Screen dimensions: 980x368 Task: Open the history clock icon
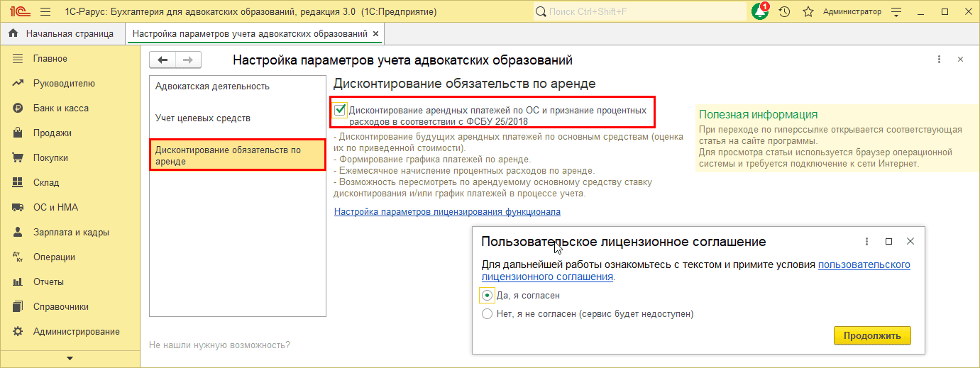[x=784, y=12]
